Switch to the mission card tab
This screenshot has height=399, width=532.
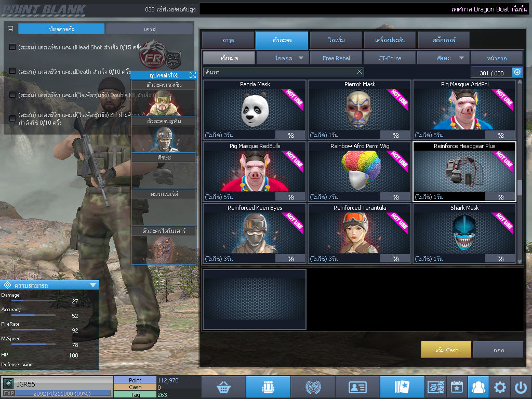tap(61, 29)
